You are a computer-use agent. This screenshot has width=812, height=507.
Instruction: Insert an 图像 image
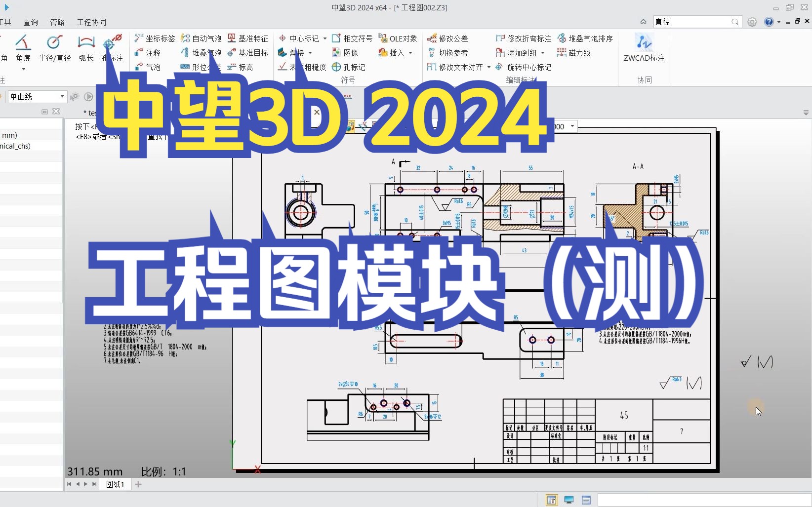[x=345, y=53]
